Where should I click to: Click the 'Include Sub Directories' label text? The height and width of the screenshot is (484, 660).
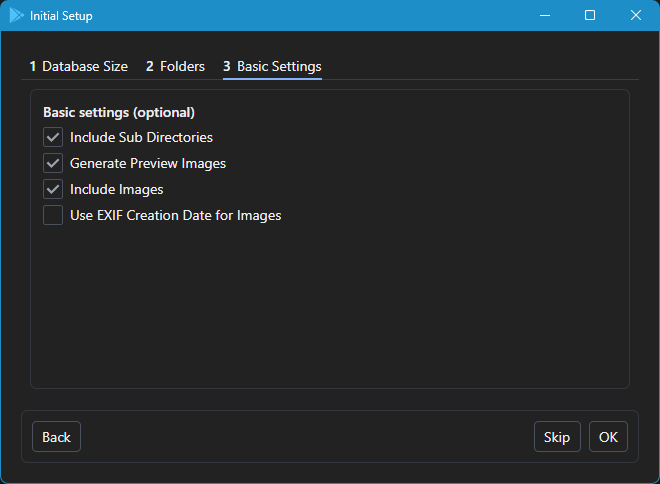point(141,137)
